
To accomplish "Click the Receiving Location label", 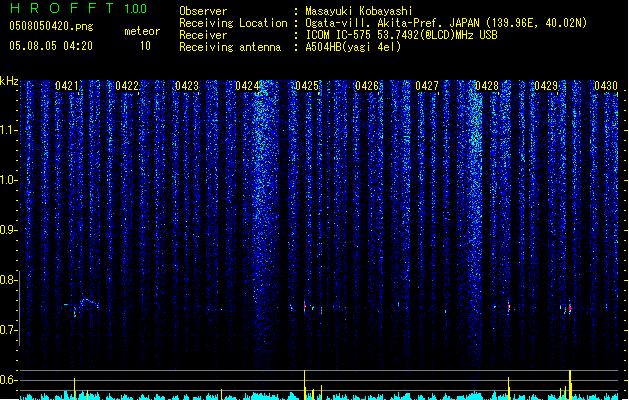I will click(233, 23).
